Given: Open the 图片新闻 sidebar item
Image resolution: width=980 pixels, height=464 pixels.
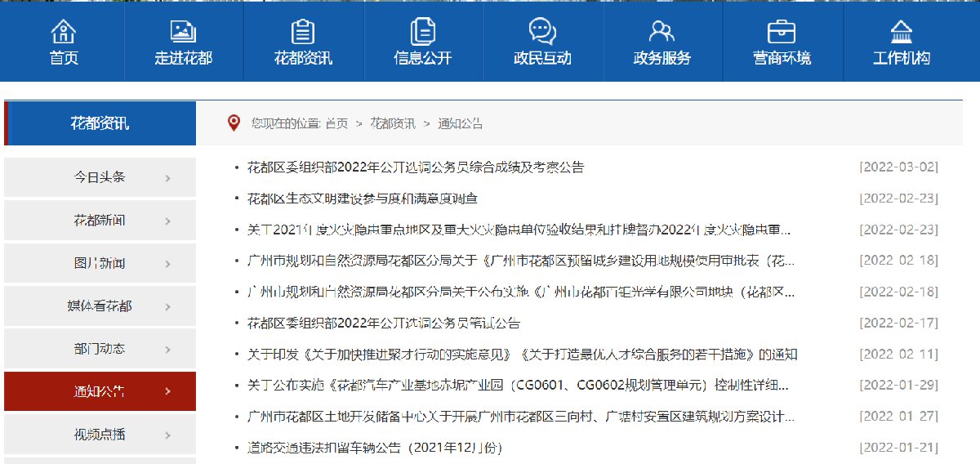Looking at the screenshot, I should click(x=100, y=264).
